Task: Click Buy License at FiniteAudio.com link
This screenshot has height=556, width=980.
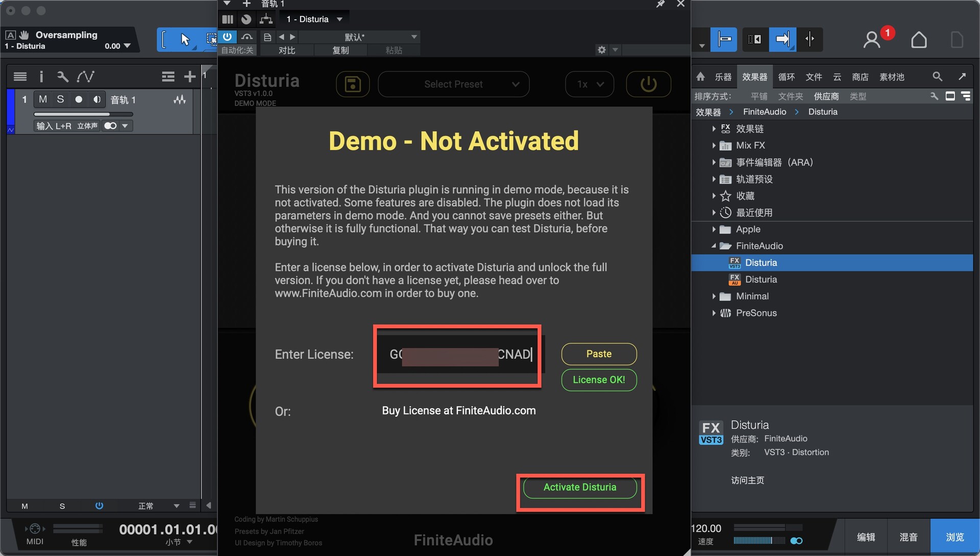Action: [458, 410]
